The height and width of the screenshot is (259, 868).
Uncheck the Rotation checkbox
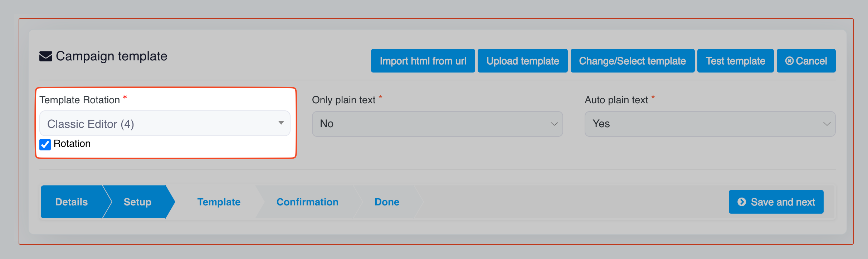click(45, 144)
